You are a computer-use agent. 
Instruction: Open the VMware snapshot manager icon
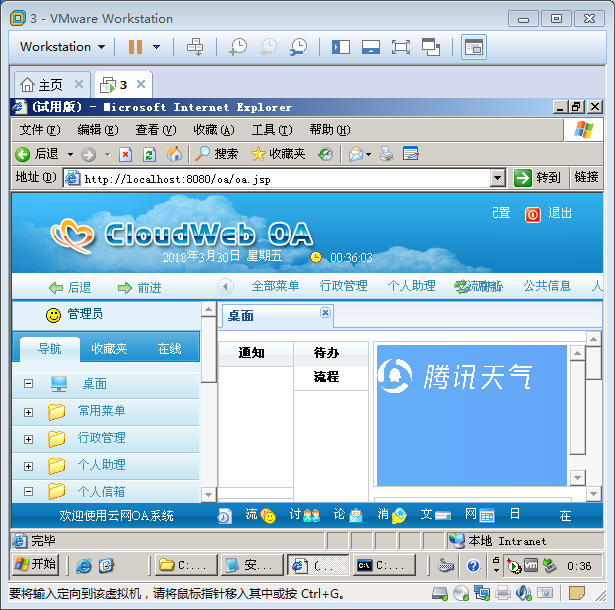(x=298, y=47)
